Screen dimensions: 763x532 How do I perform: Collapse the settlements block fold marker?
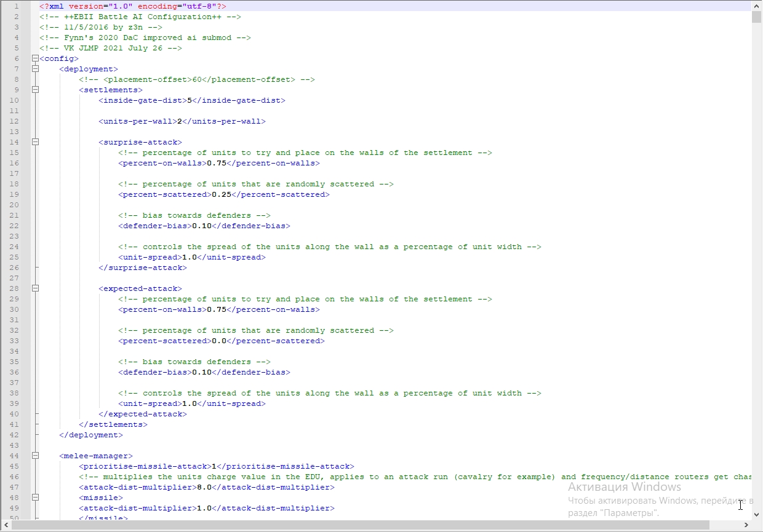(x=35, y=90)
